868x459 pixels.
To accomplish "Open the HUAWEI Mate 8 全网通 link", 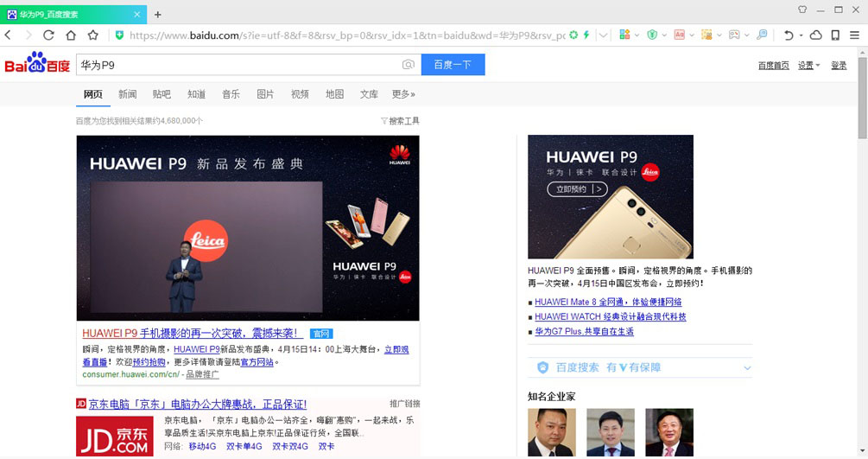I will click(608, 303).
